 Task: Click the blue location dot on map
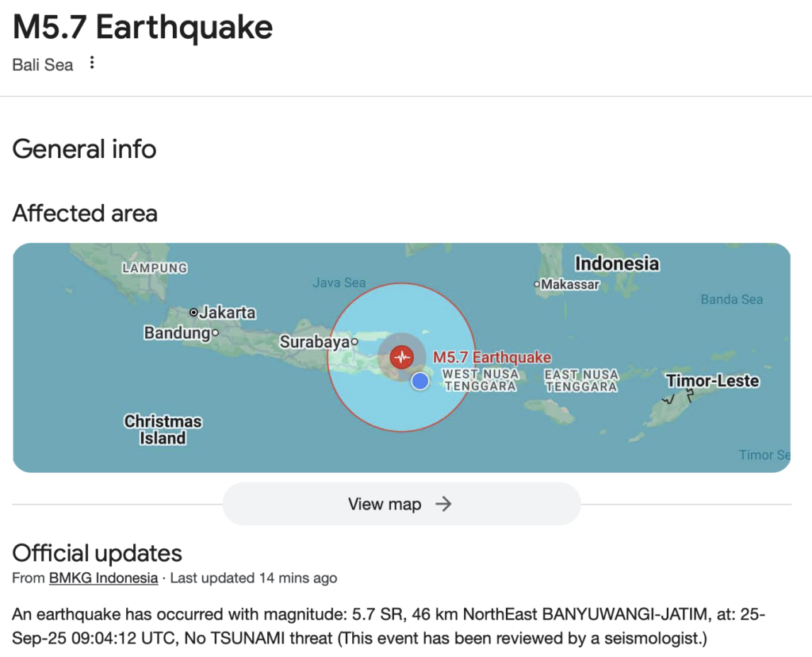click(x=420, y=382)
